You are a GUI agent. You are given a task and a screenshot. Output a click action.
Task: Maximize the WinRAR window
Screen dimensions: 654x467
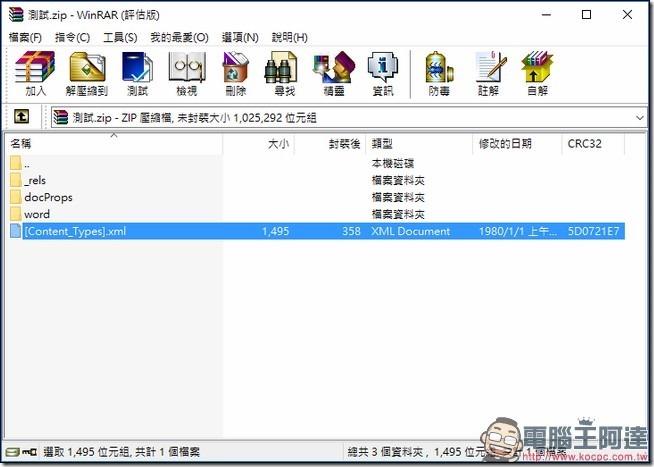click(586, 15)
